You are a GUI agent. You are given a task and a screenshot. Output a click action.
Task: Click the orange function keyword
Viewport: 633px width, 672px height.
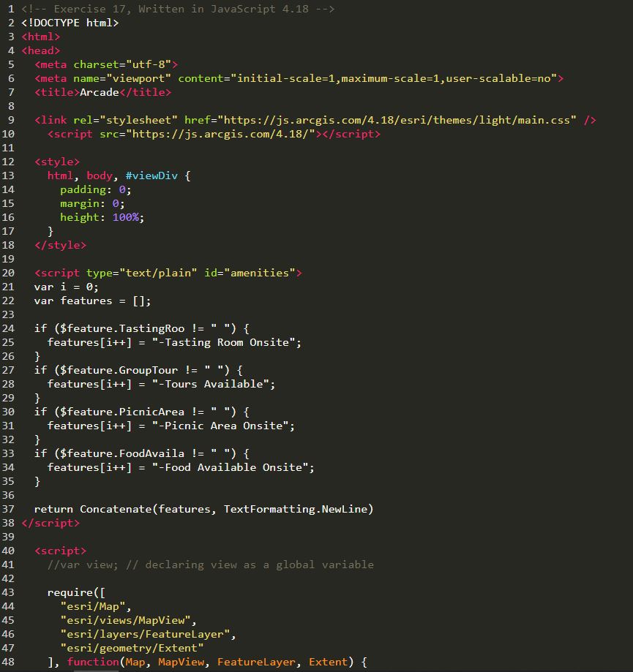[92, 662]
